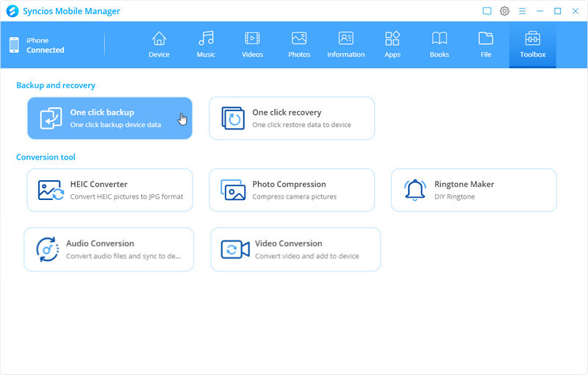Close the Syncios window
The height and width of the screenshot is (375, 588).
tap(576, 11)
